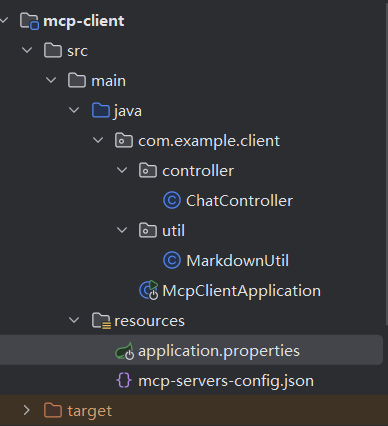Select the target folder name

point(90,411)
